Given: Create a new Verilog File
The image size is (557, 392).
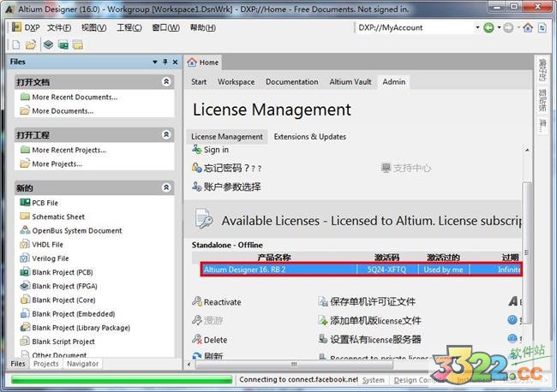Looking at the screenshot, I should 45,258.
